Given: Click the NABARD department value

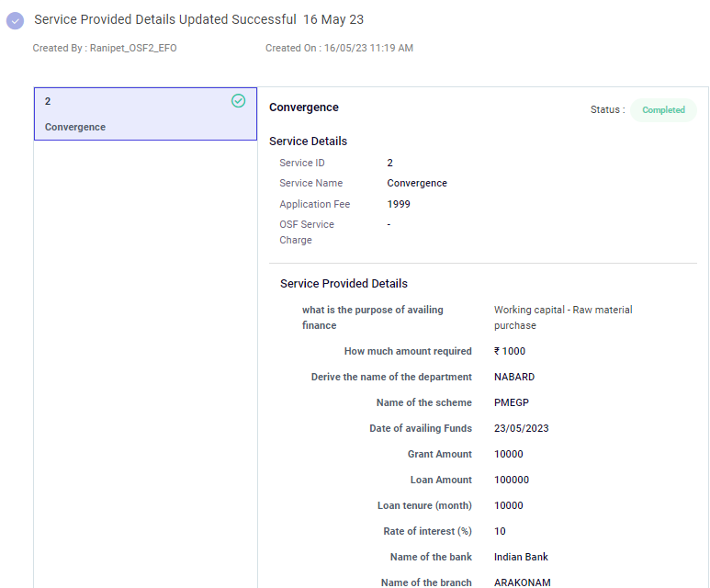Looking at the screenshot, I should tap(514, 377).
